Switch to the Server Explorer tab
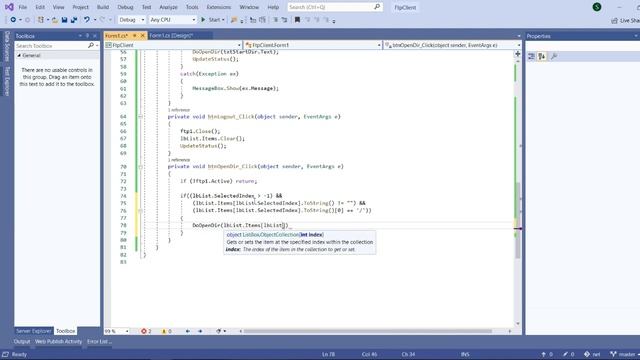 33,331
